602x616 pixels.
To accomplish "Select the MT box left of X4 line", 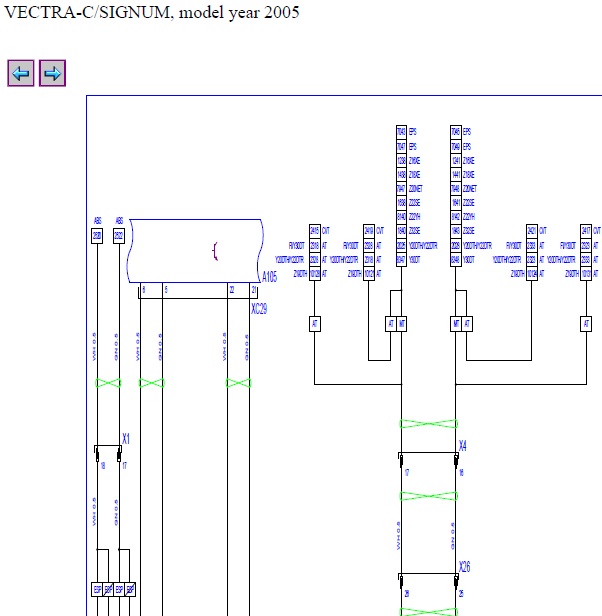I will (x=401, y=324).
